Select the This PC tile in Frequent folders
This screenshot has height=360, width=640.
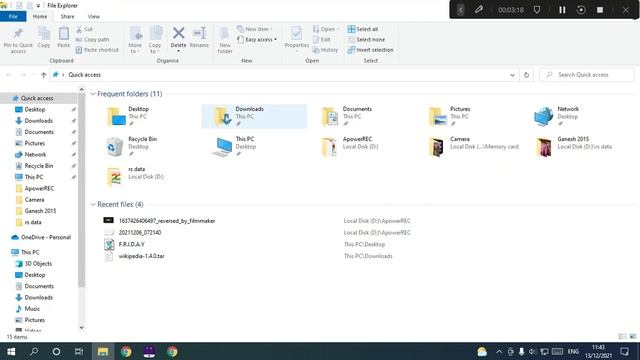pos(254,147)
